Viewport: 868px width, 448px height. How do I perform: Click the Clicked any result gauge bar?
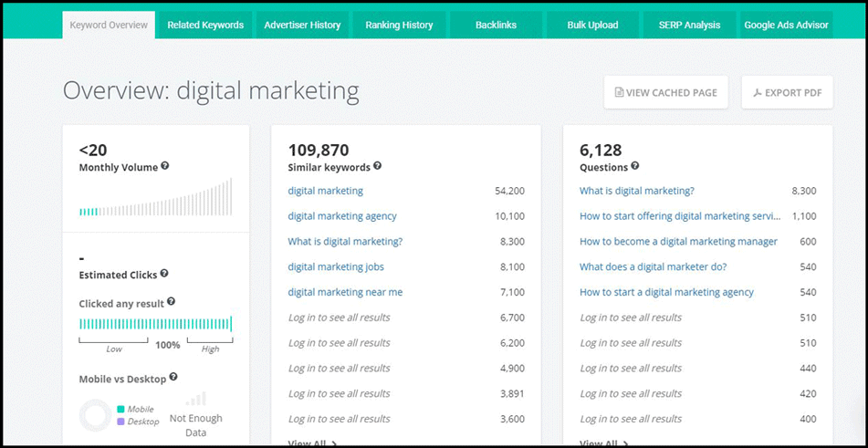[155, 324]
